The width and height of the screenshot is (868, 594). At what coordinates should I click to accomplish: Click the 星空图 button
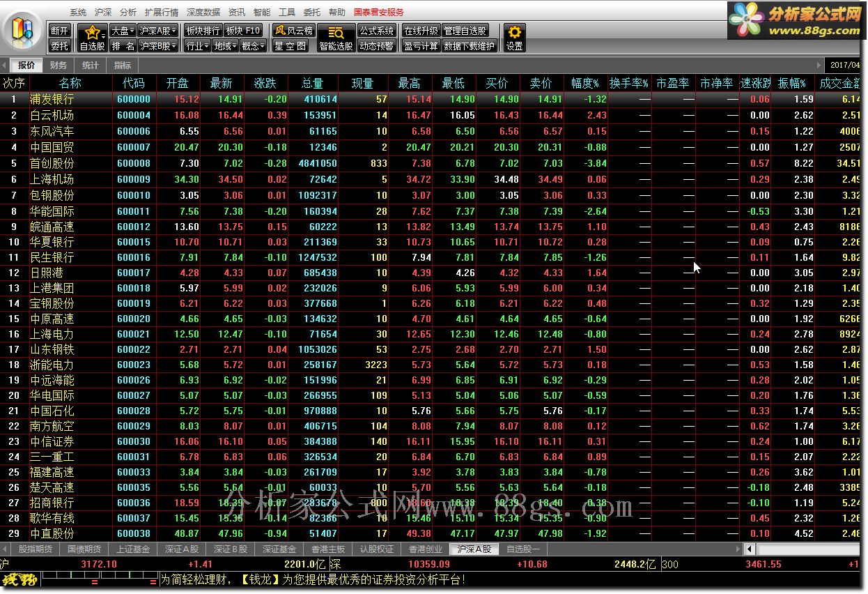point(290,46)
